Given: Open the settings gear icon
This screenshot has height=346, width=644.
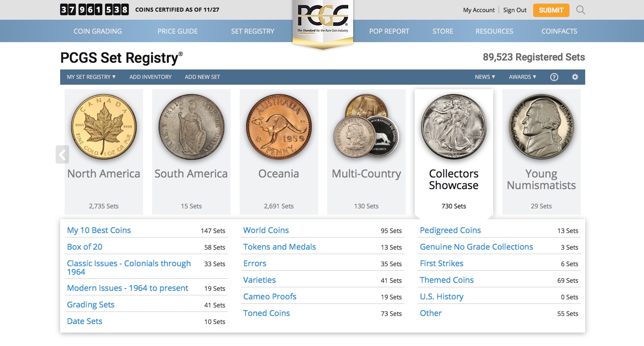Looking at the screenshot, I should click(x=575, y=77).
